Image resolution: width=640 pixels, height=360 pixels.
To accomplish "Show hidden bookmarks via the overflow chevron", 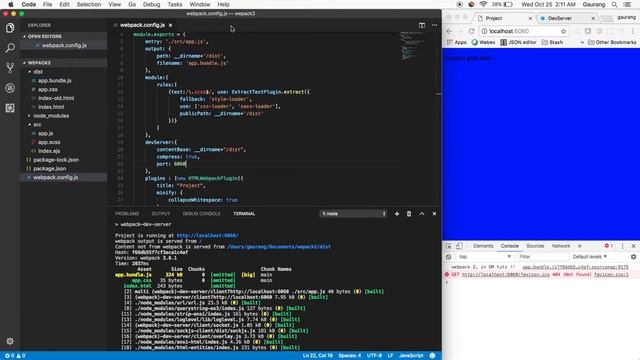I will [x=582, y=42].
